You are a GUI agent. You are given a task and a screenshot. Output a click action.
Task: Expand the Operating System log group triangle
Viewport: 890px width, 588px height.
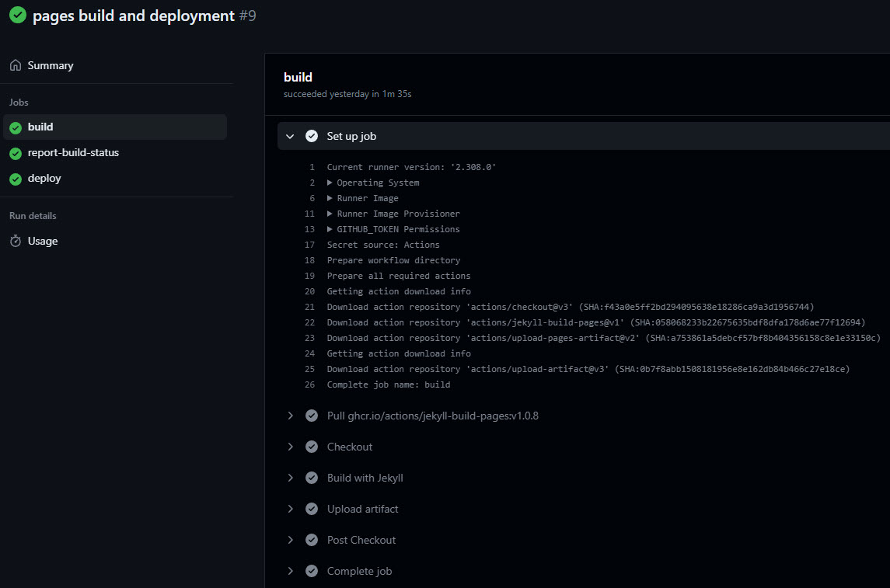(x=330, y=183)
